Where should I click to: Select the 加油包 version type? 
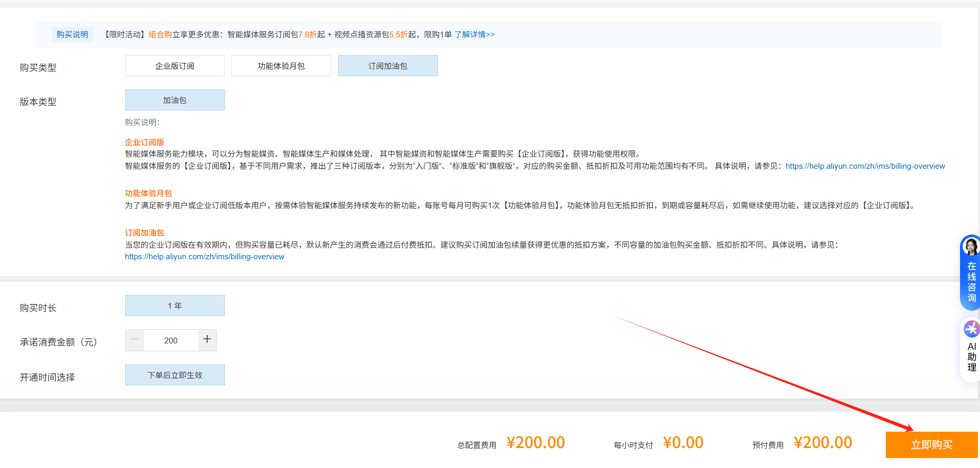click(x=175, y=100)
